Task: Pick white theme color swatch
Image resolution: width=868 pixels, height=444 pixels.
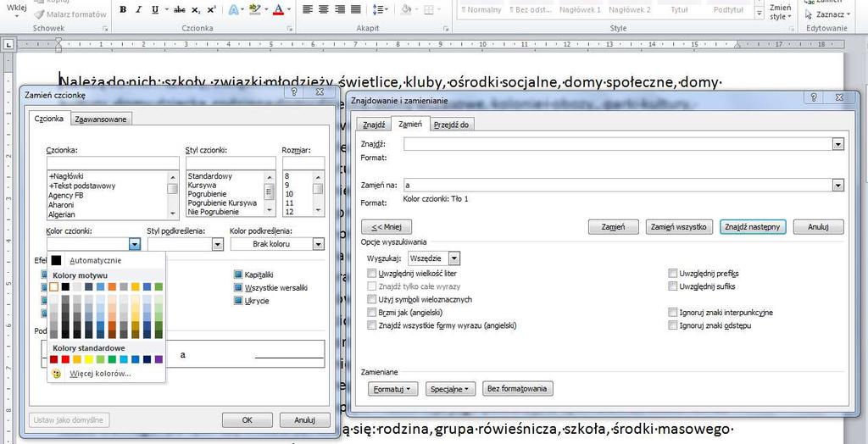Action: [x=53, y=286]
